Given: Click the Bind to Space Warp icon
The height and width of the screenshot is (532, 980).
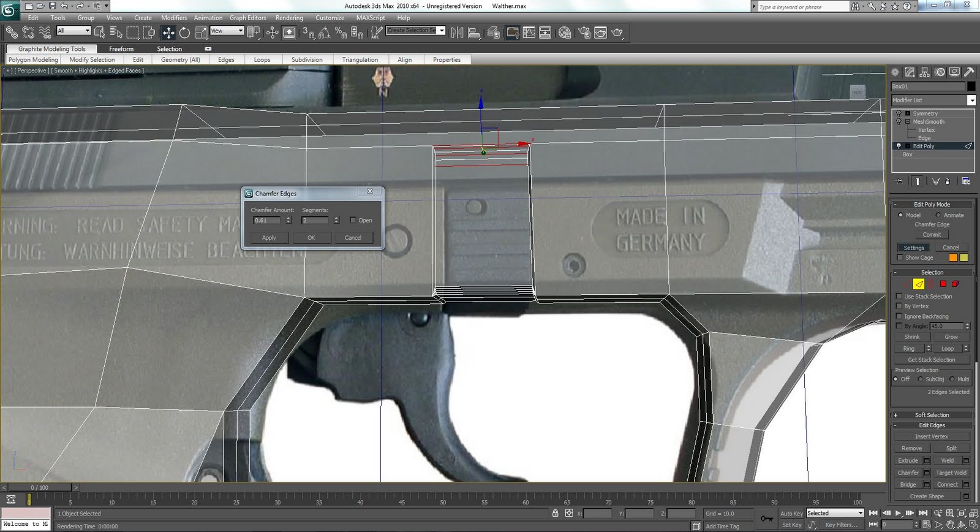Looking at the screenshot, I should coord(45,32).
